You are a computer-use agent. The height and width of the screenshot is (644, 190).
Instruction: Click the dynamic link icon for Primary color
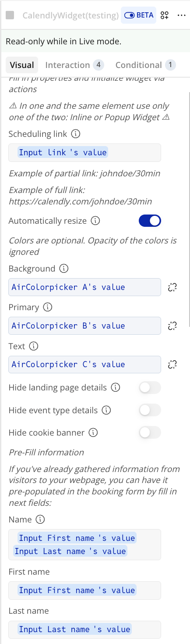(172, 326)
